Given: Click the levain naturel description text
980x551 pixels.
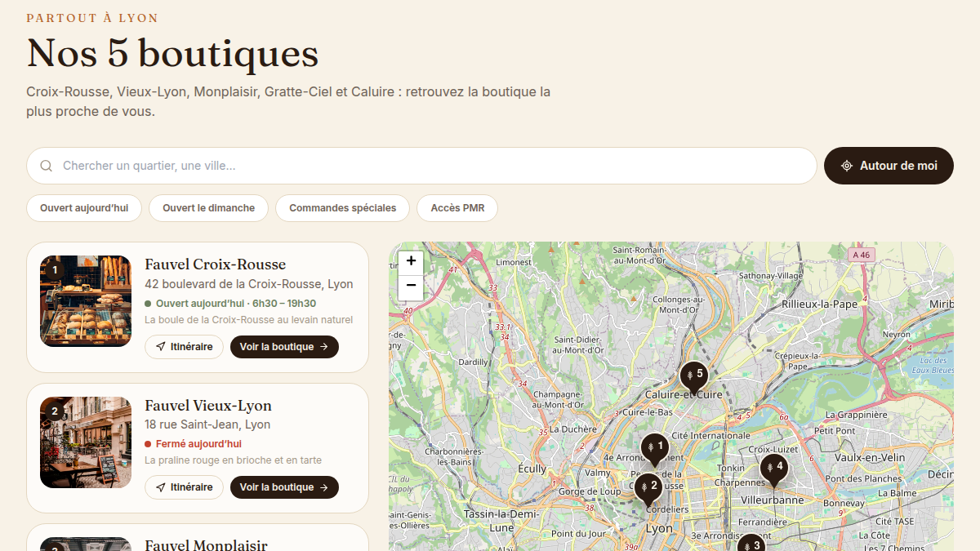Looking at the screenshot, I should tap(249, 320).
